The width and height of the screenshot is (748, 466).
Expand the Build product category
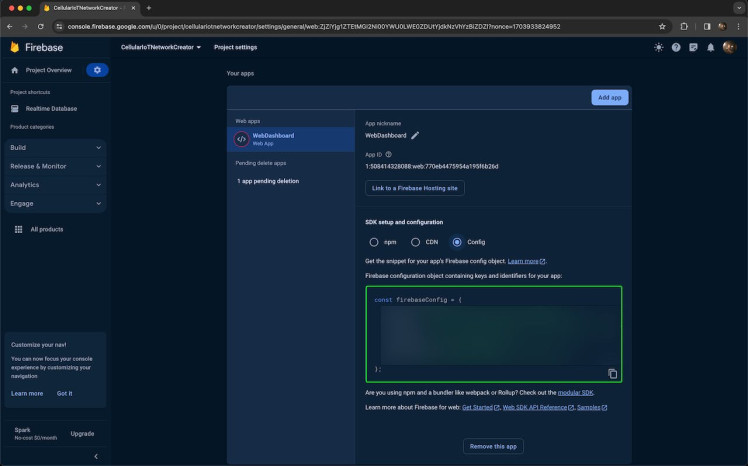coord(54,147)
